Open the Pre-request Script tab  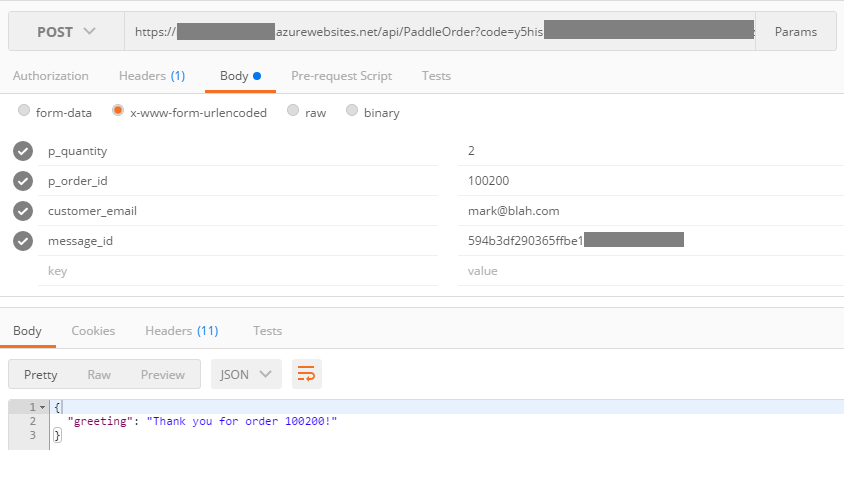click(x=341, y=76)
